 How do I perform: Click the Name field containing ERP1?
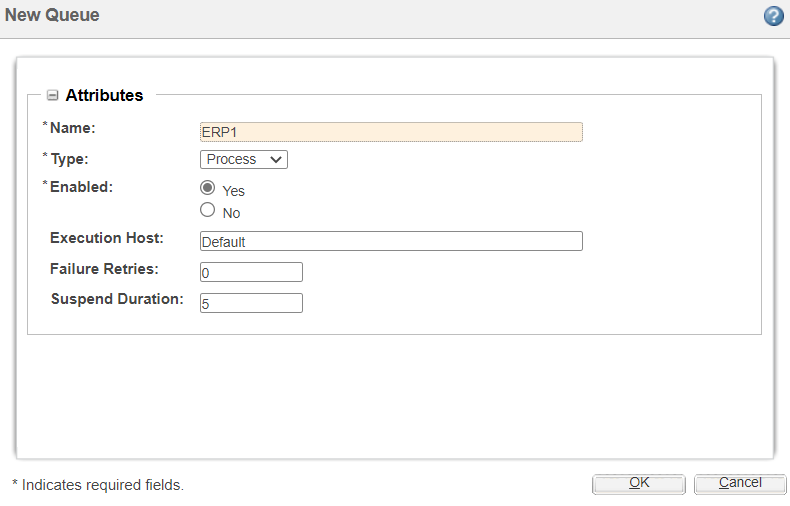[x=391, y=132]
